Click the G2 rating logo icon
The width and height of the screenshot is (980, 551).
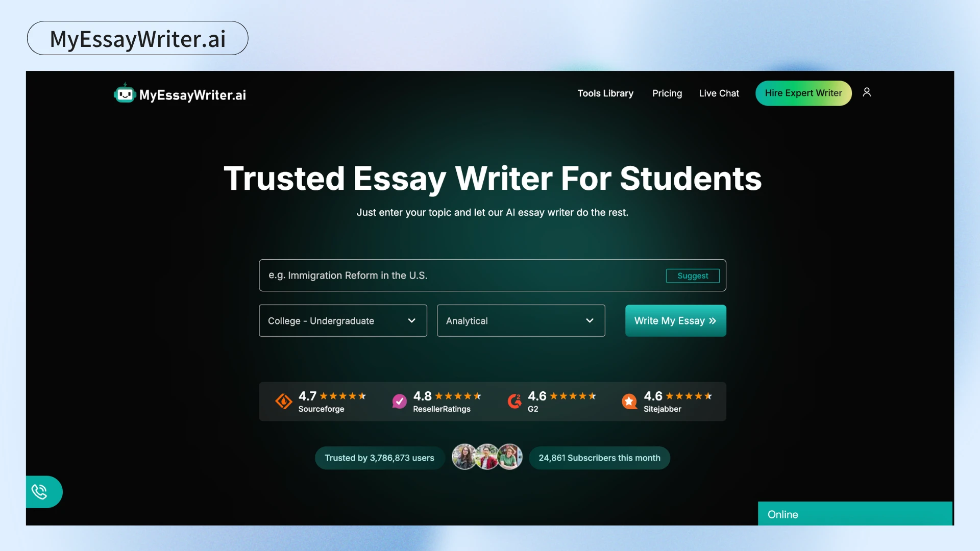tap(514, 402)
